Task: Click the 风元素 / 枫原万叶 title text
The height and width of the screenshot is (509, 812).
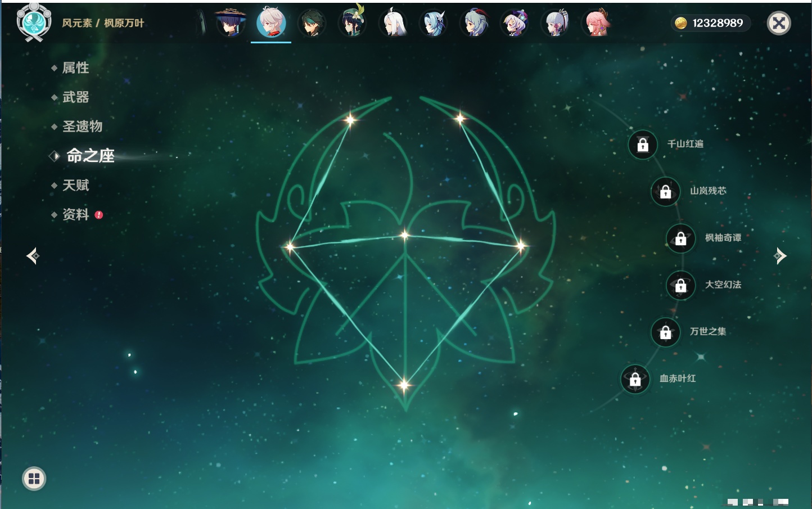Action: [103, 23]
